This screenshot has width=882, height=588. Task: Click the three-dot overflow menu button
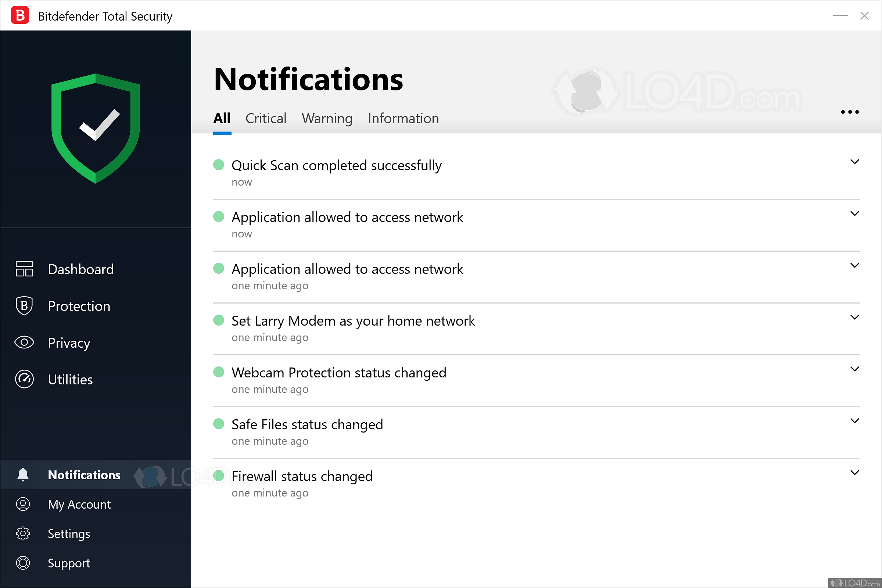(850, 112)
